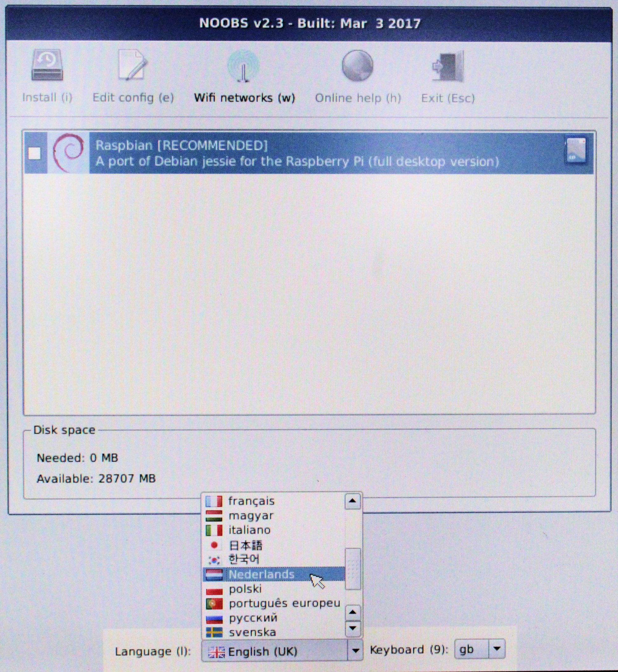Click the Polish flag icon beside polski
618x672 pixels.
pyautogui.click(x=214, y=589)
